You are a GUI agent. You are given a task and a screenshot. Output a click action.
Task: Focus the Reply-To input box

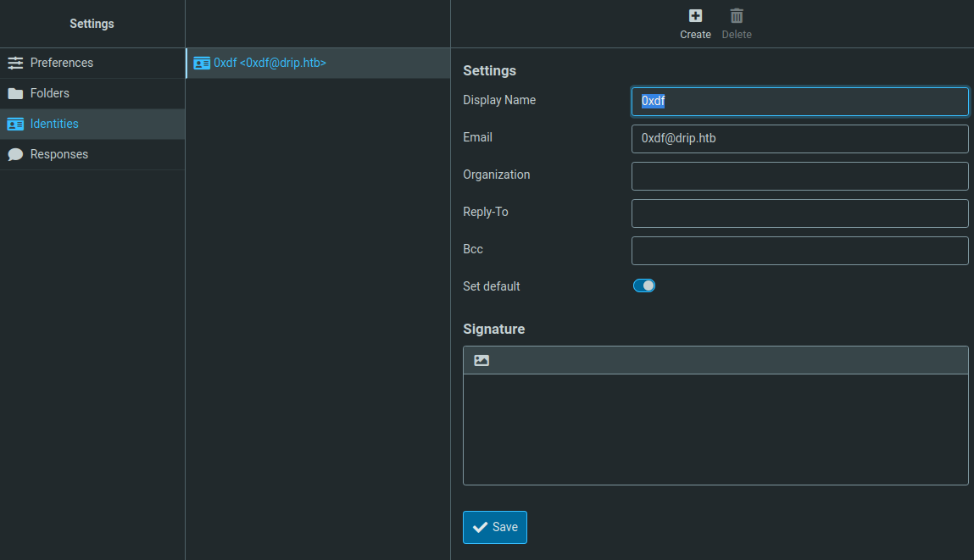(x=799, y=213)
